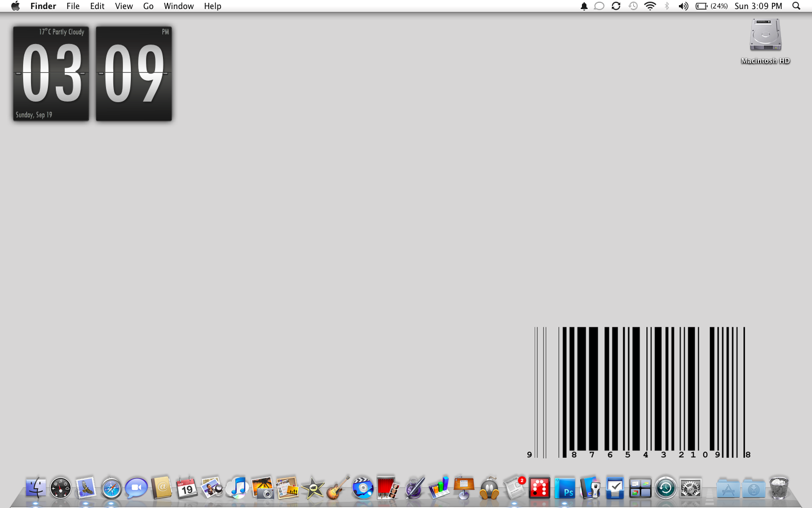The image size is (812, 508).
Task: Open the Dashboard gauge icon in Dock
Action: click(60, 488)
